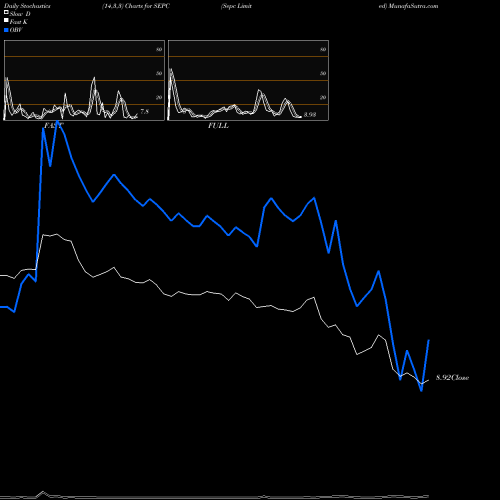Image resolution: width=500 pixels, height=500 pixels.
Task: Click the '80' level label in FULL chart
Action: pos(323,49)
